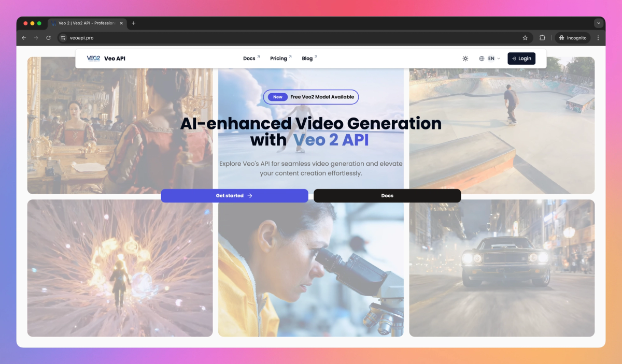Open a new tab with the plus icon
This screenshot has width=622, height=364.
point(133,23)
